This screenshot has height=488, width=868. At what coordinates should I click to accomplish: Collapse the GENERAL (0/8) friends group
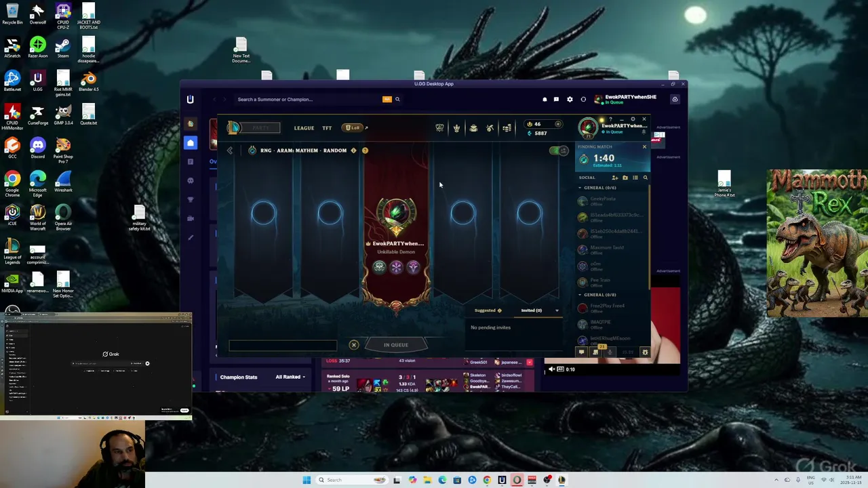pyautogui.click(x=580, y=295)
